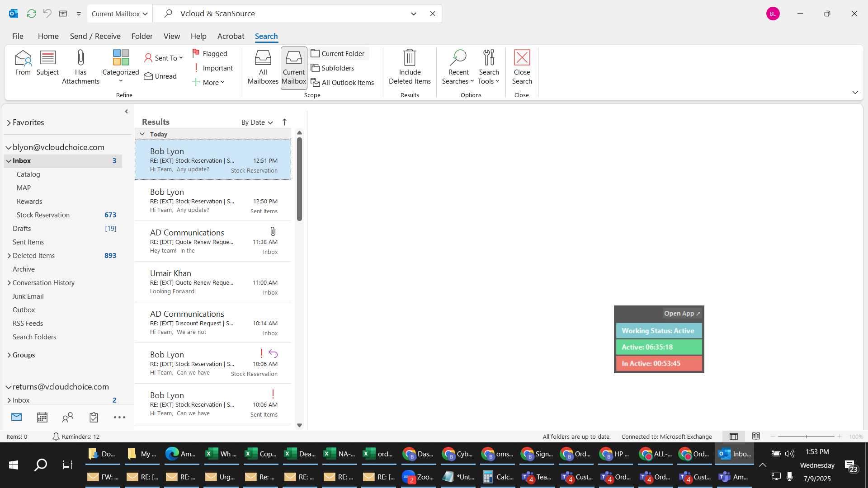Click Open App on status widget

coord(682,313)
